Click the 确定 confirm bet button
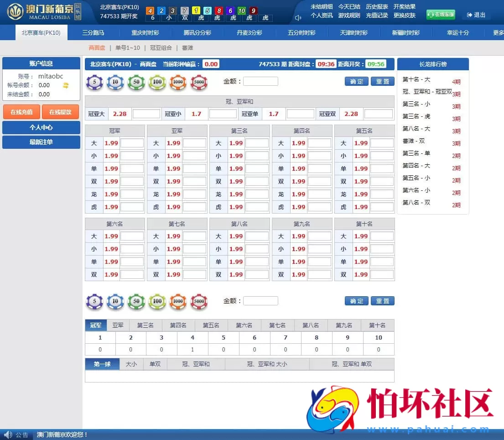The height and width of the screenshot is (440, 504). [356, 81]
